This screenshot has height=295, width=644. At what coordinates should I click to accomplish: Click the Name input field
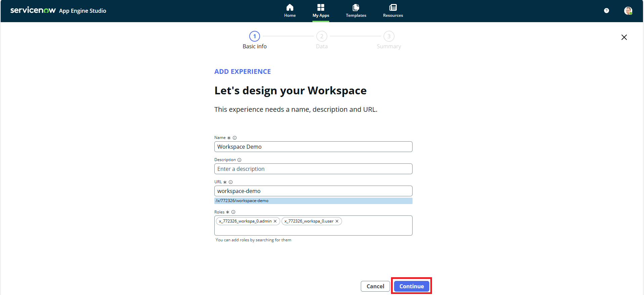[x=313, y=147]
